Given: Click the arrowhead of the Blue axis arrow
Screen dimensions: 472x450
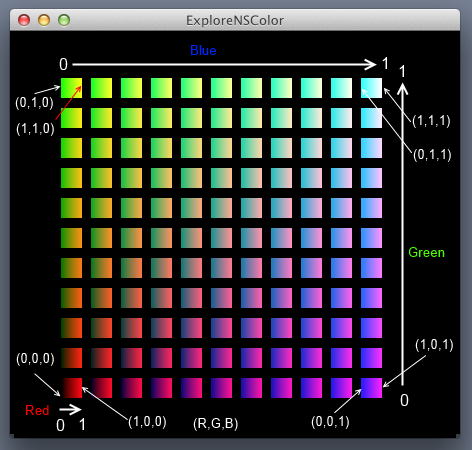Looking at the screenshot, I should pyautogui.click(x=371, y=64).
